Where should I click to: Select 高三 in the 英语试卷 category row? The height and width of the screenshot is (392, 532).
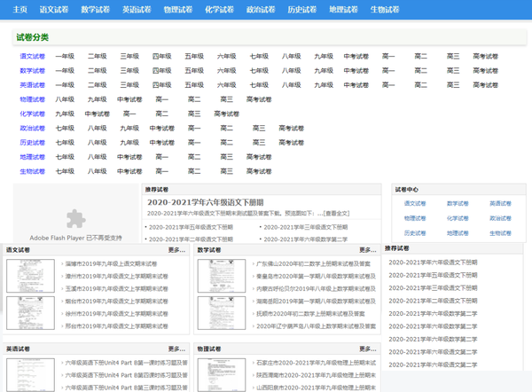point(453,85)
